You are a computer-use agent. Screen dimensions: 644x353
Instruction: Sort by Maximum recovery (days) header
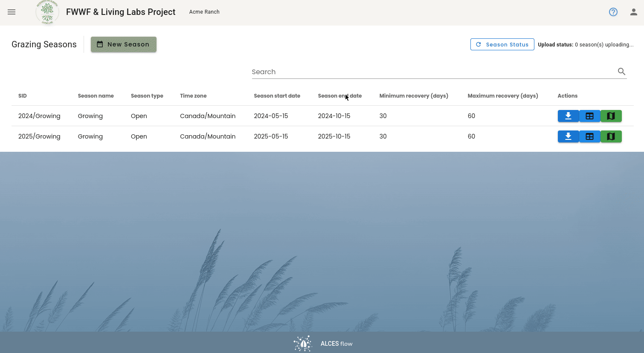click(x=503, y=96)
